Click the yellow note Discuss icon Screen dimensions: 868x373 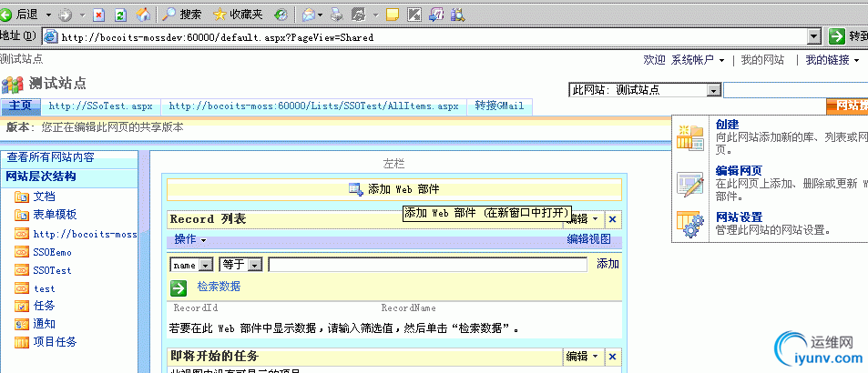[x=393, y=15]
